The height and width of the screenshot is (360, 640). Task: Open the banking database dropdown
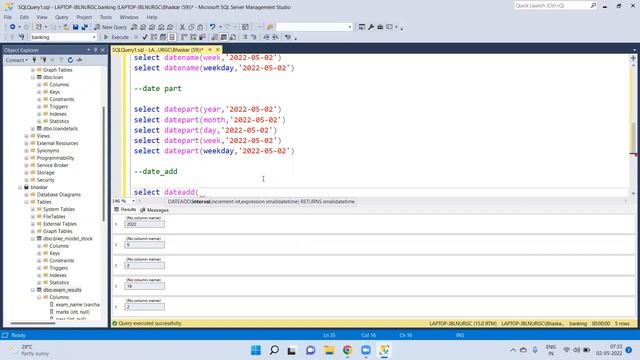[94, 37]
